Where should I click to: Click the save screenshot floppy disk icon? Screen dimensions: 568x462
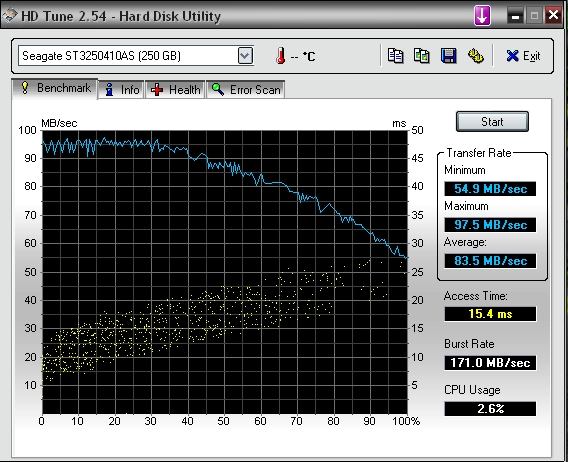pos(448,56)
